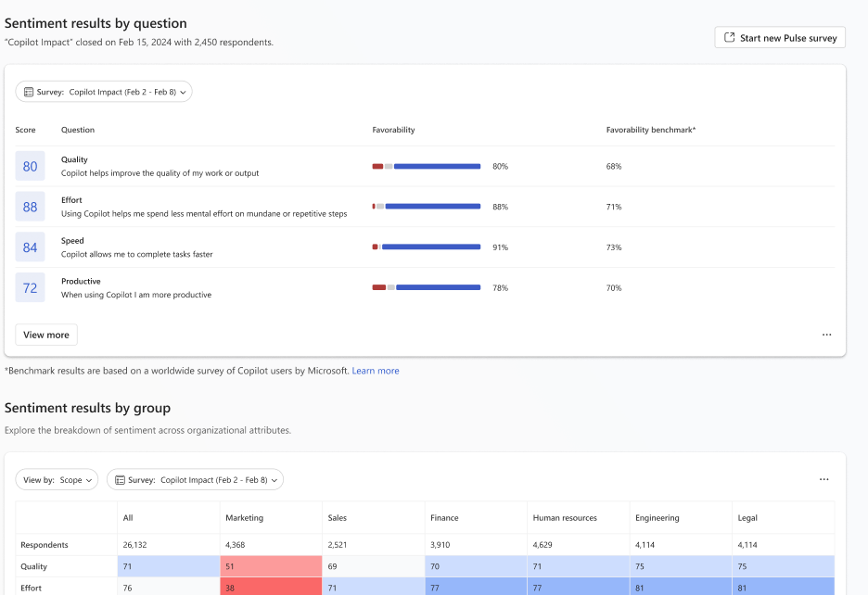The image size is (868, 595).
Task: Click the 68% benchmark value for Quality
Action: tap(614, 166)
